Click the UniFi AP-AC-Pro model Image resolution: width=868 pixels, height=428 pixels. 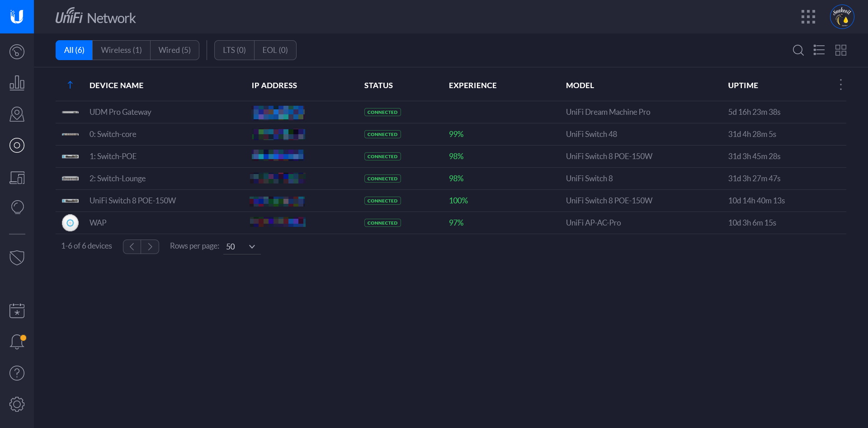coord(593,223)
